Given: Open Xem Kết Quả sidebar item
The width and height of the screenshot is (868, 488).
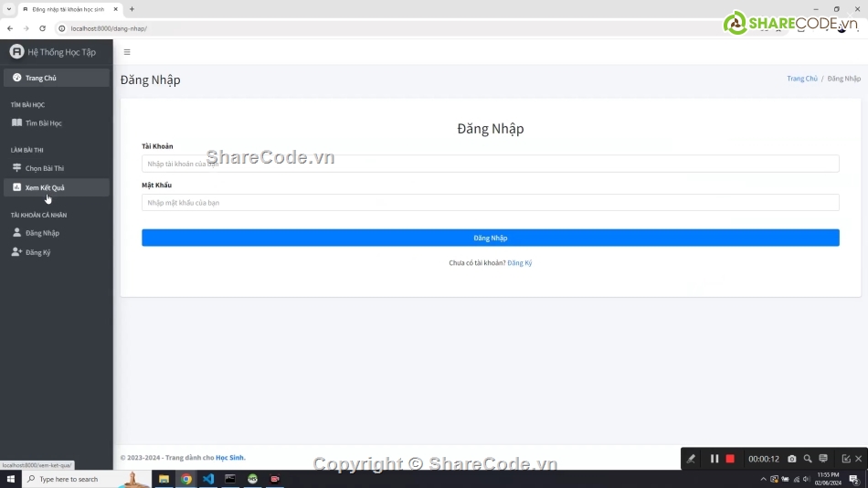Looking at the screenshot, I should tap(57, 187).
